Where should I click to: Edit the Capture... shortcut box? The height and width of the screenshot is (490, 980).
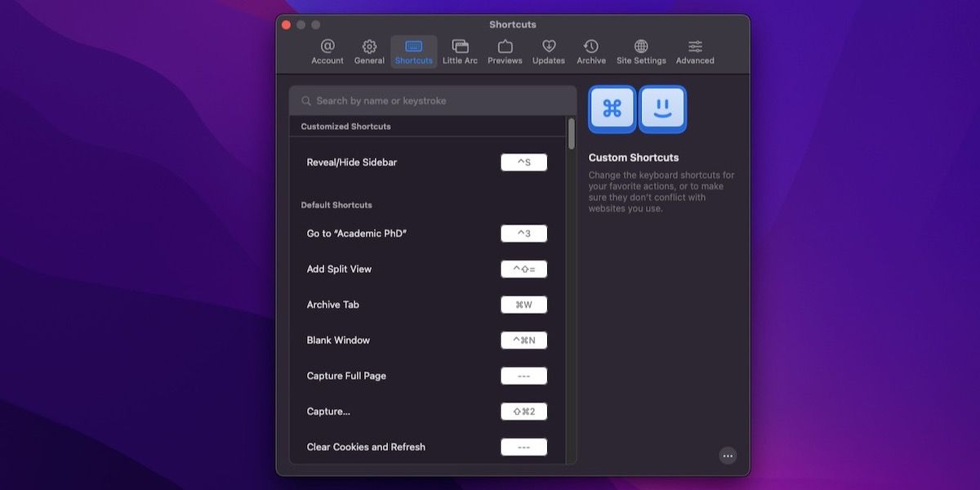click(523, 412)
